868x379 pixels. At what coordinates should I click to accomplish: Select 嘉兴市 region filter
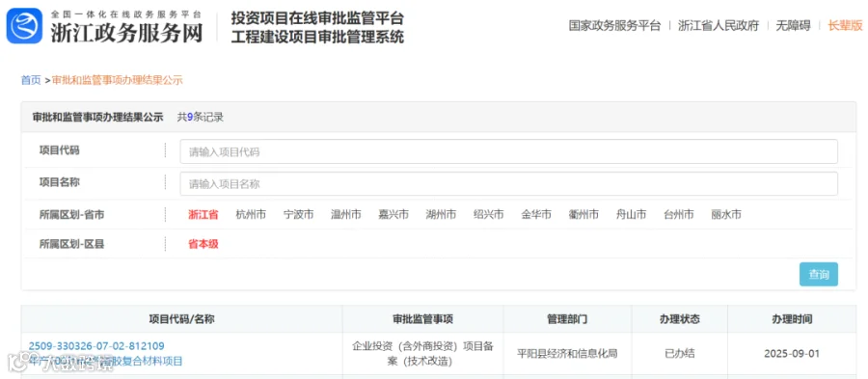pyautogui.click(x=393, y=215)
